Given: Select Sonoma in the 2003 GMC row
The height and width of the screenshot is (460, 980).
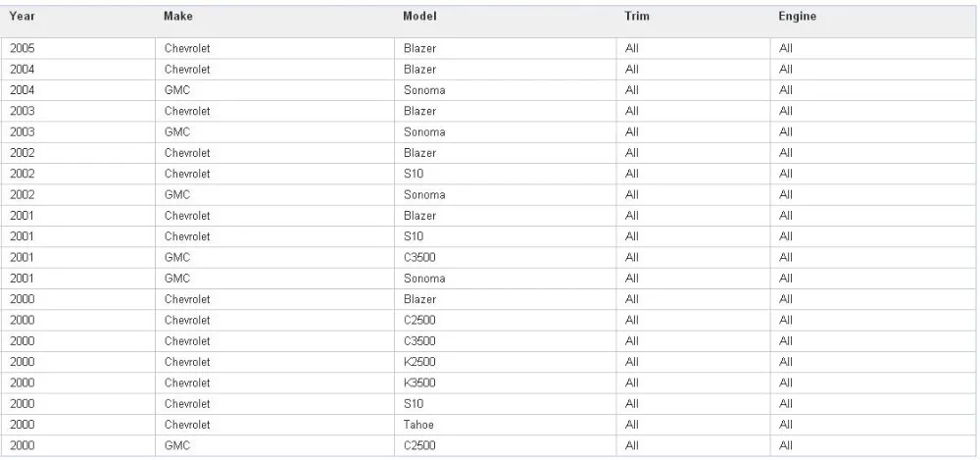Looking at the screenshot, I should pyautogui.click(x=423, y=131).
